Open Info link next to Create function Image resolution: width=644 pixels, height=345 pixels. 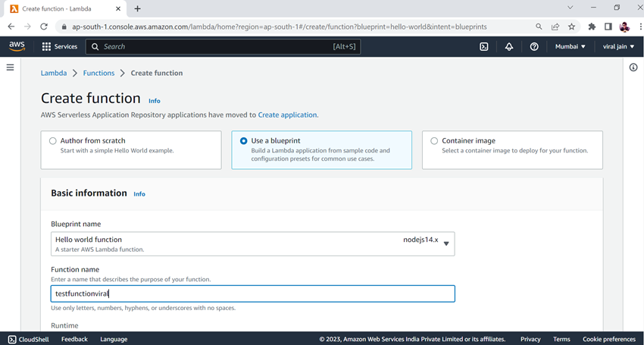point(155,101)
